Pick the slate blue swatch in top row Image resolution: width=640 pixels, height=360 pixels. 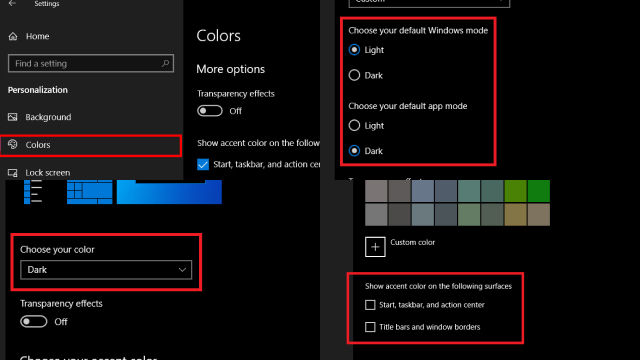[422, 191]
